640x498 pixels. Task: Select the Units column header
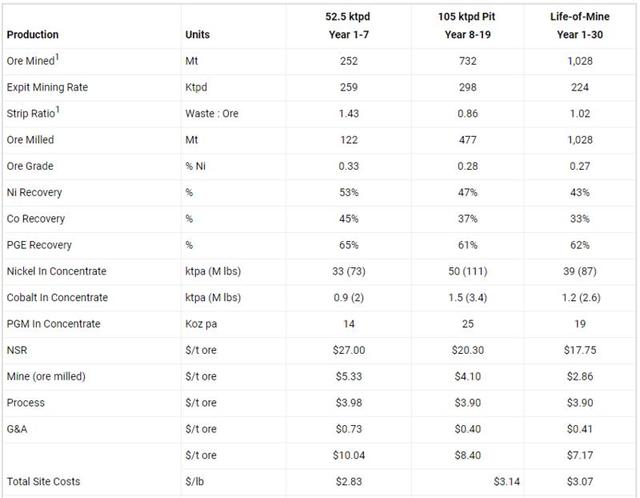click(197, 35)
